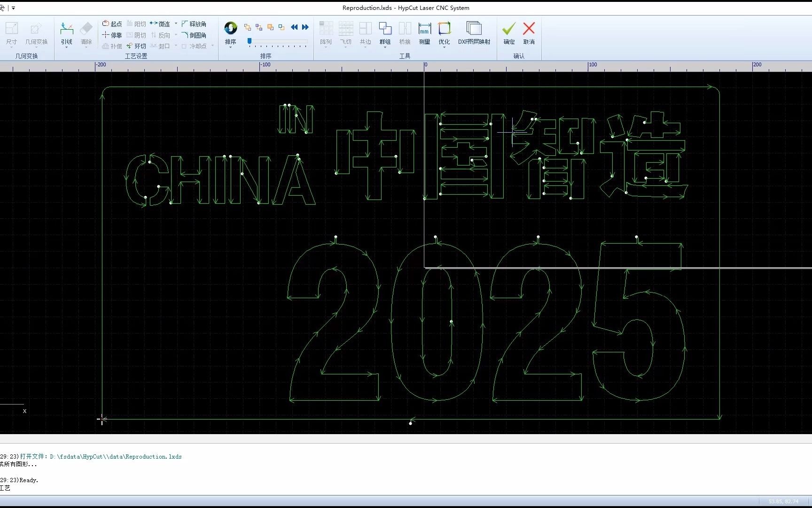This screenshot has width=812, height=508.
Task: Click the Ready log message
Action: coord(29,480)
